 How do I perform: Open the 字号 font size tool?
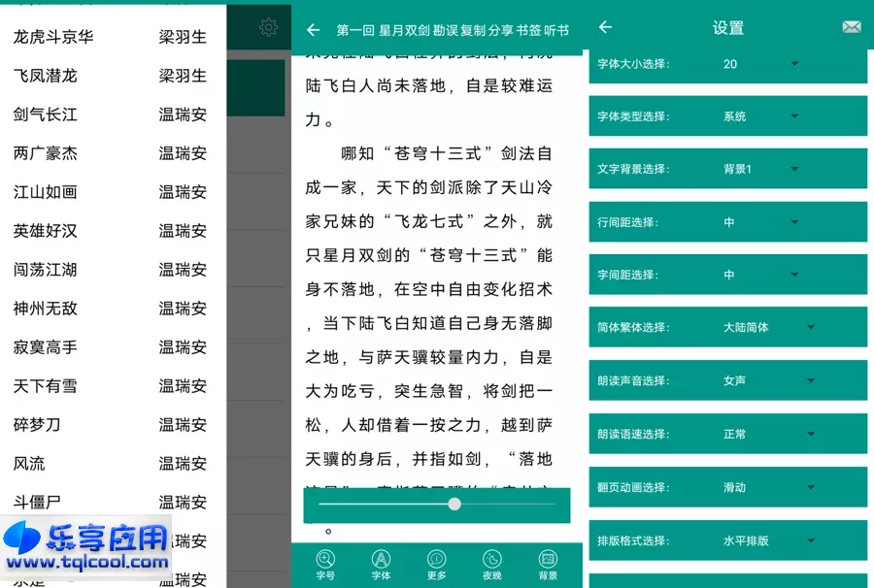click(x=325, y=563)
